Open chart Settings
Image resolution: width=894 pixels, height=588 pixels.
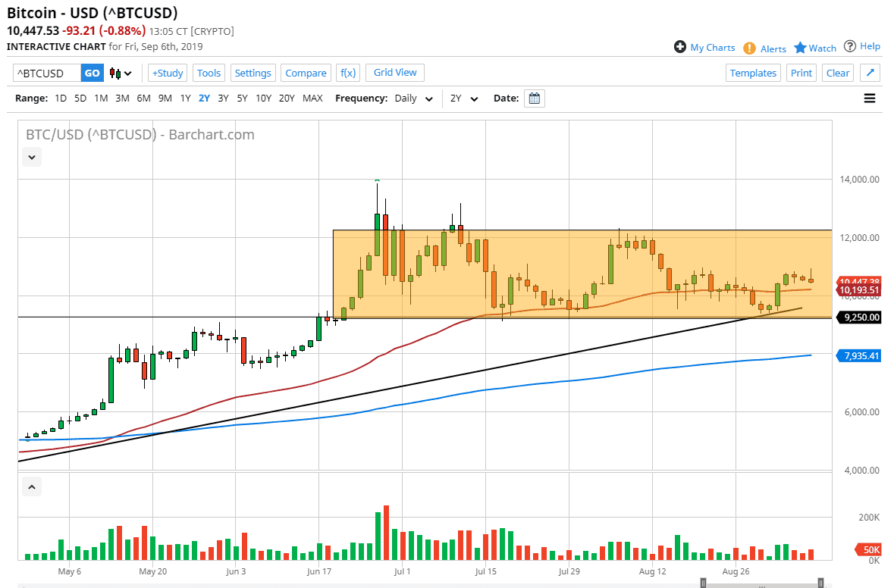tap(253, 73)
